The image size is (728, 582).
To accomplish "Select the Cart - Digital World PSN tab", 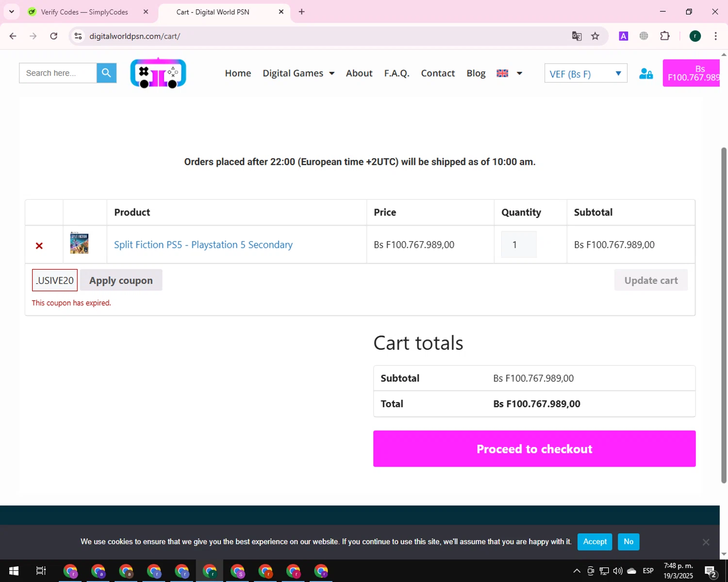I will coord(213,12).
